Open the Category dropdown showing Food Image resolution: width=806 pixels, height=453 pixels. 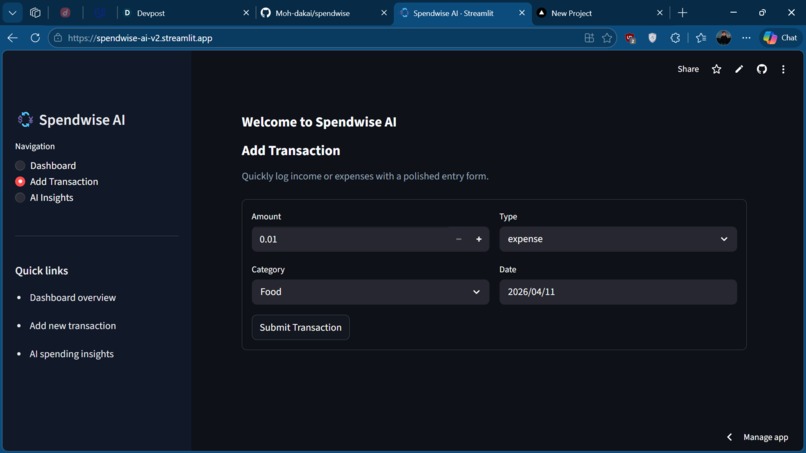tap(370, 292)
